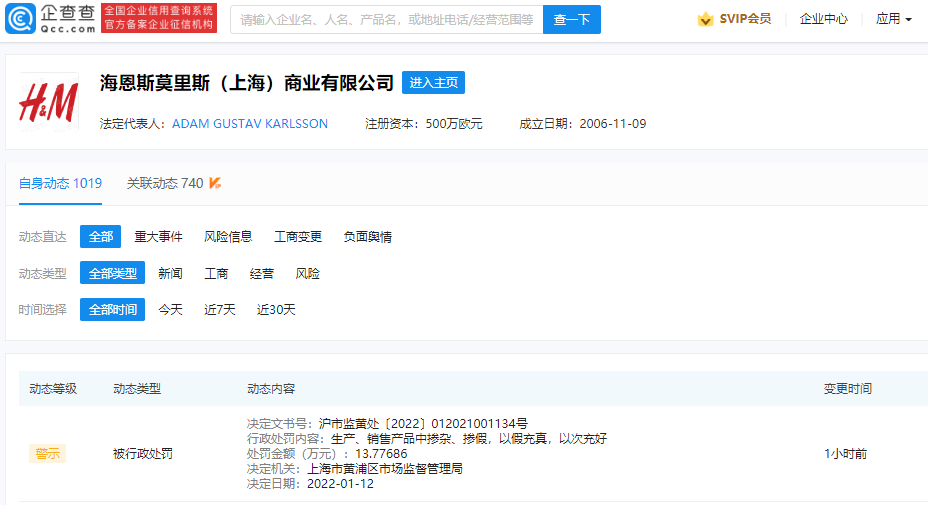Click the 注册资本 500万欧元 text

click(x=424, y=124)
